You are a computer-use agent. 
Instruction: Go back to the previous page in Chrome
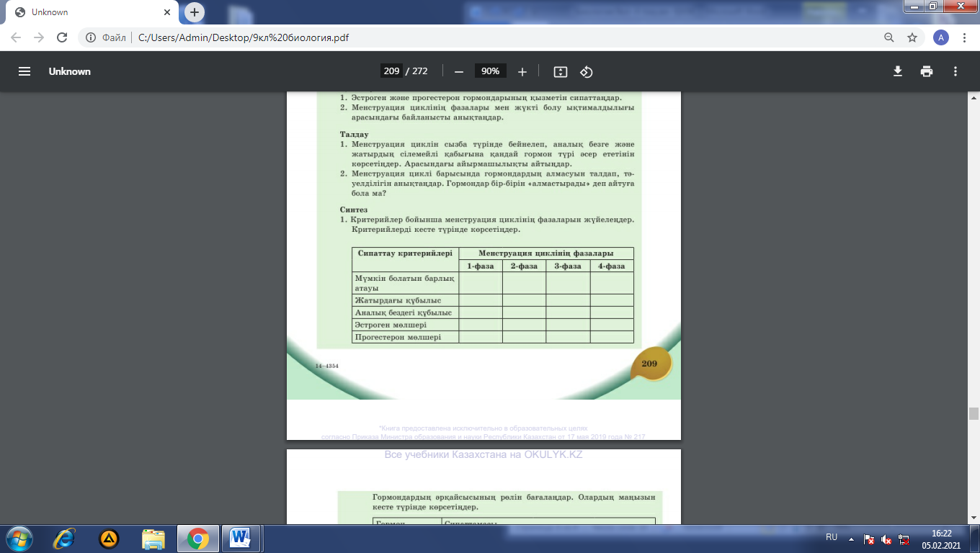[17, 37]
